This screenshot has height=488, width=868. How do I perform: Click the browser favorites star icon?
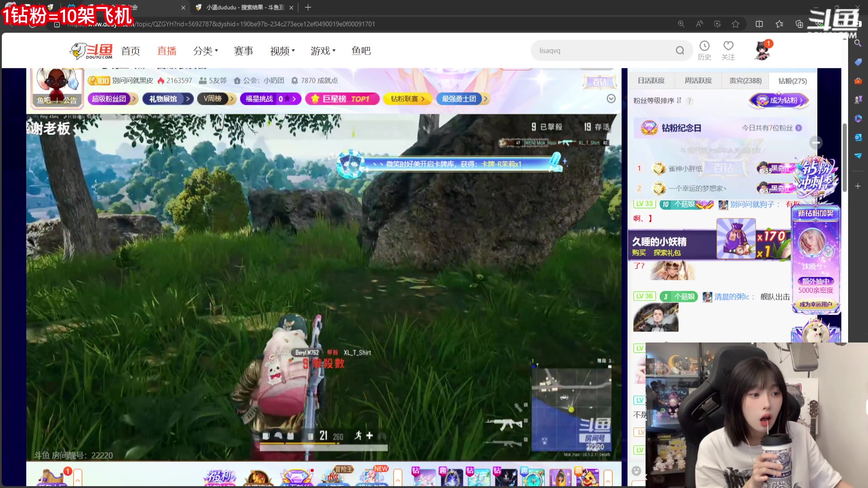pos(736,24)
